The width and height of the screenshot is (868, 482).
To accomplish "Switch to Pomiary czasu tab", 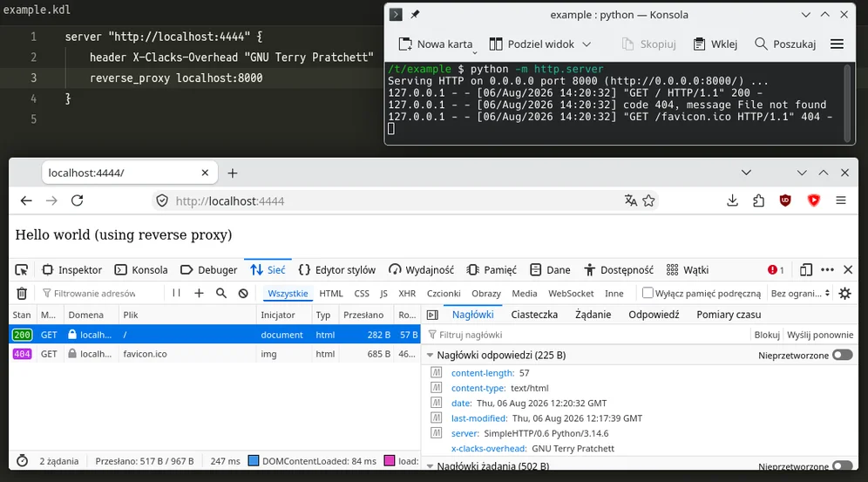I will (729, 315).
